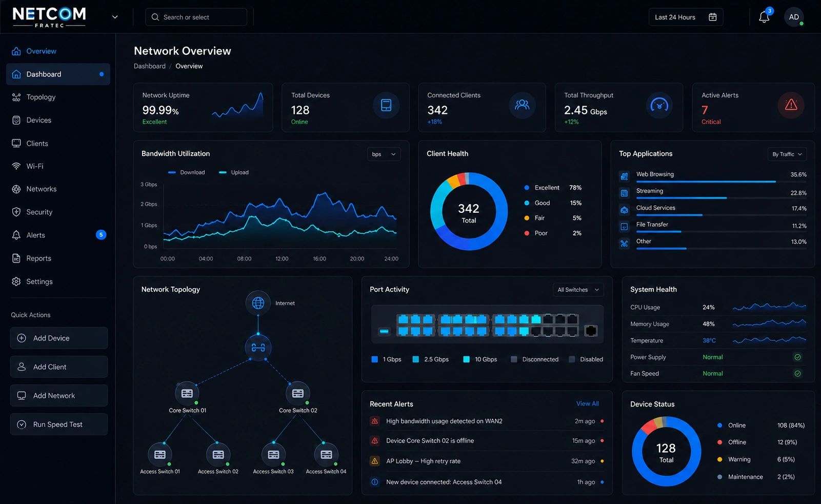Select the Core Switch 02 node
Viewport: 821px width, 504px height.
(298, 393)
